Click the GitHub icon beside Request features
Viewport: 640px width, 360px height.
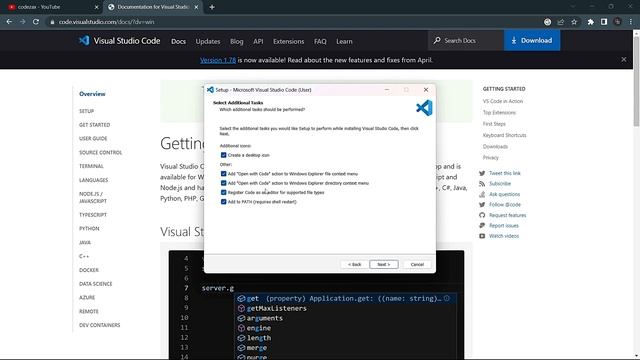(x=482, y=215)
